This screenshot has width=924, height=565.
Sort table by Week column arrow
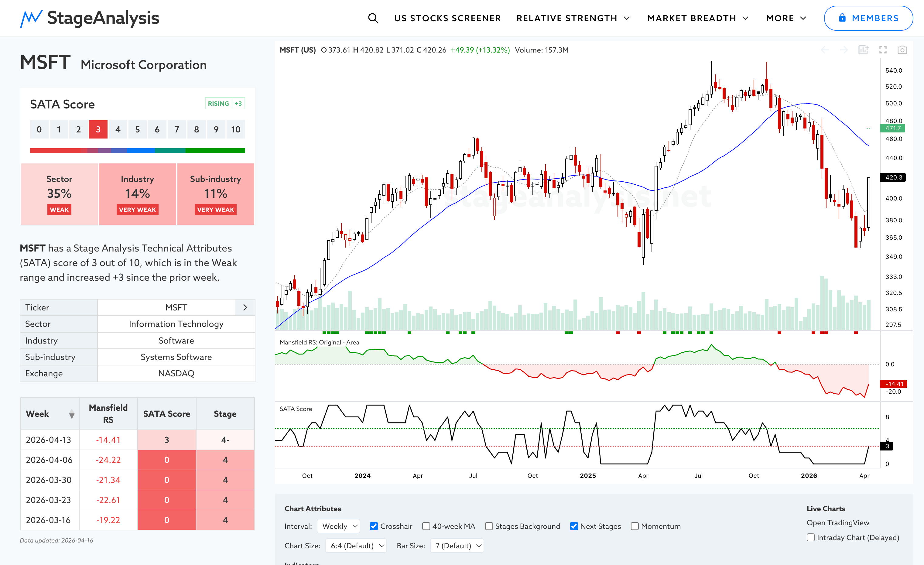72,414
